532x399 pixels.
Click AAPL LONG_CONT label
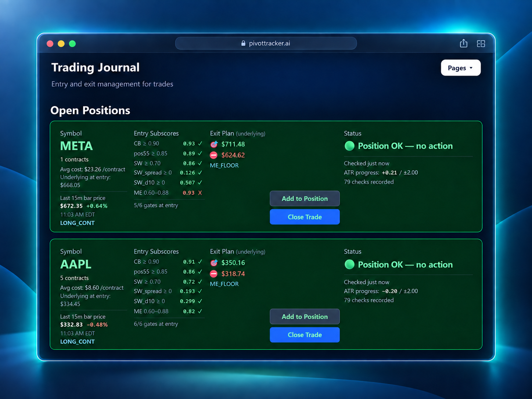[x=77, y=342]
